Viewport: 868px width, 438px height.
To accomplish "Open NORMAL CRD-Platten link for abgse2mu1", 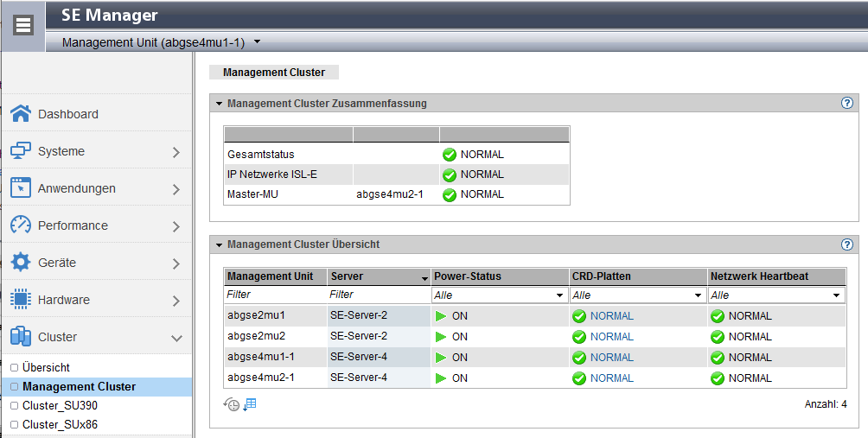I will [611, 316].
